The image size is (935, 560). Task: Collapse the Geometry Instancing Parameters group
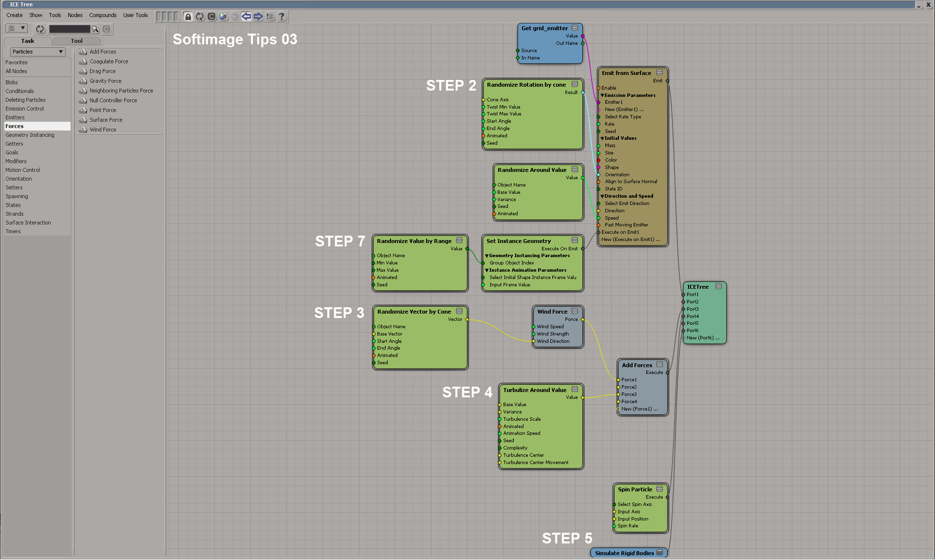click(486, 256)
